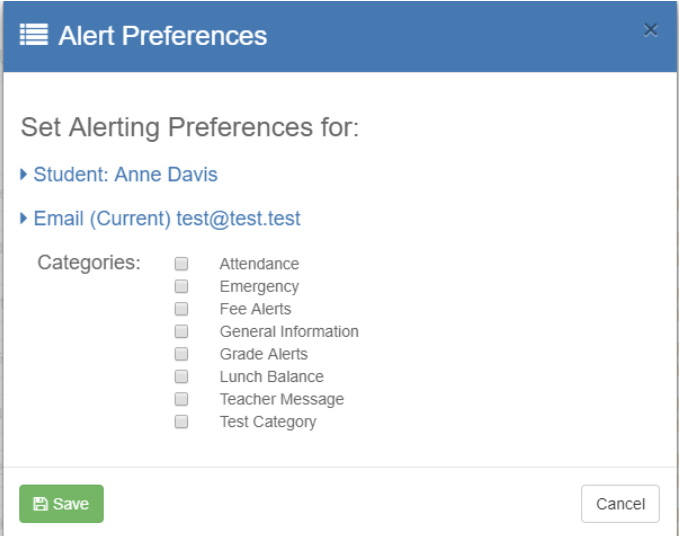Click the Student: Anne Davis link
The image size is (680, 536).
click(x=125, y=175)
